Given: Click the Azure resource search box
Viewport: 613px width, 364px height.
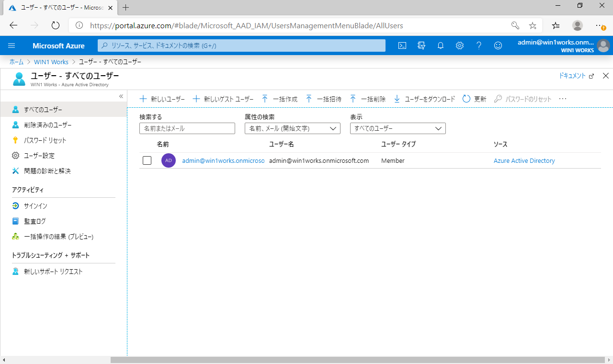Looking at the screenshot, I should click(x=241, y=45).
